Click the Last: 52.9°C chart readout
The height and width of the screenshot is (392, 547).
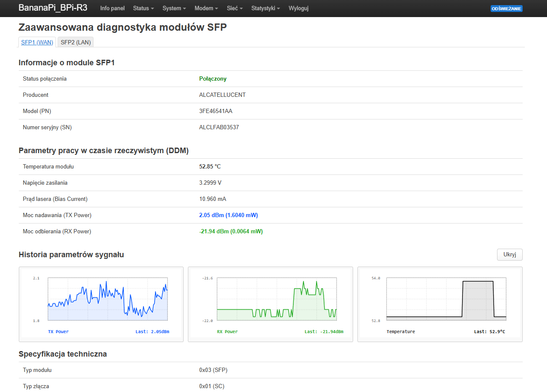click(x=490, y=332)
